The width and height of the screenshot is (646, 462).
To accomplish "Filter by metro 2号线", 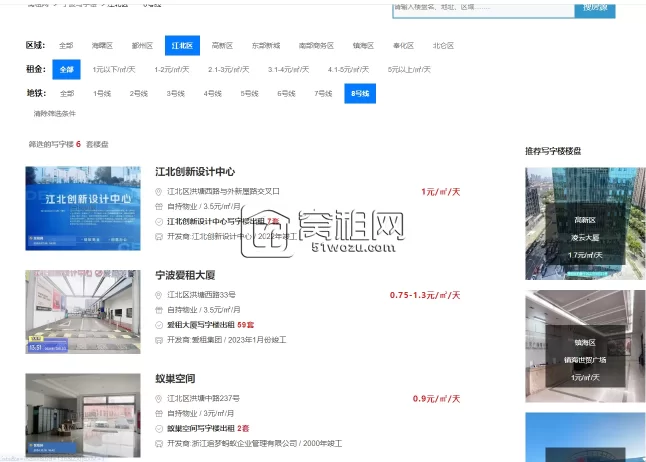I will pyautogui.click(x=138, y=94).
